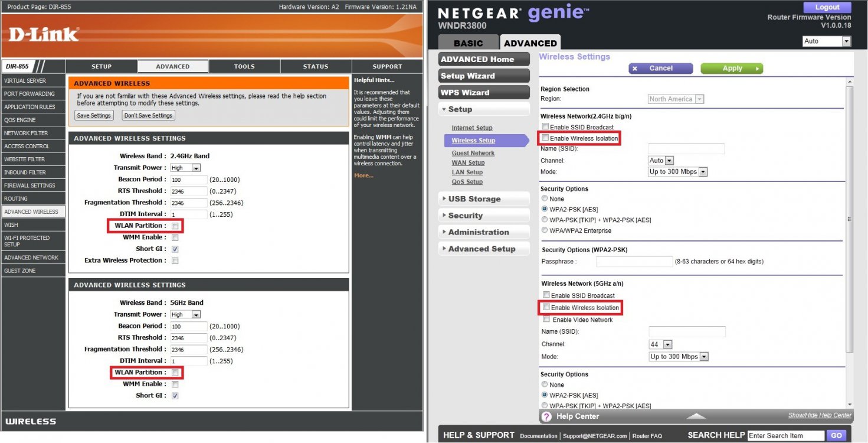Open 2.4GHz Transmit Power dropdown
The height and width of the screenshot is (443, 868).
[x=186, y=168]
